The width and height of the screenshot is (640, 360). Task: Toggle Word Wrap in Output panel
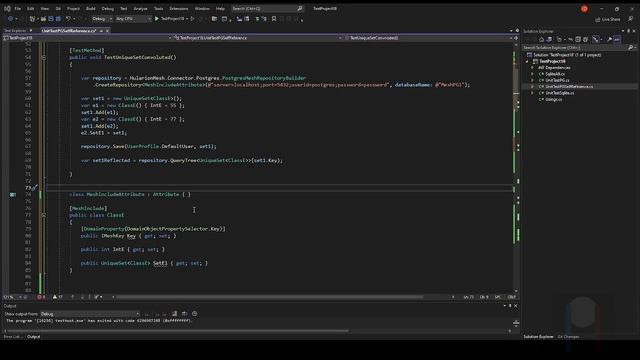(x=184, y=313)
